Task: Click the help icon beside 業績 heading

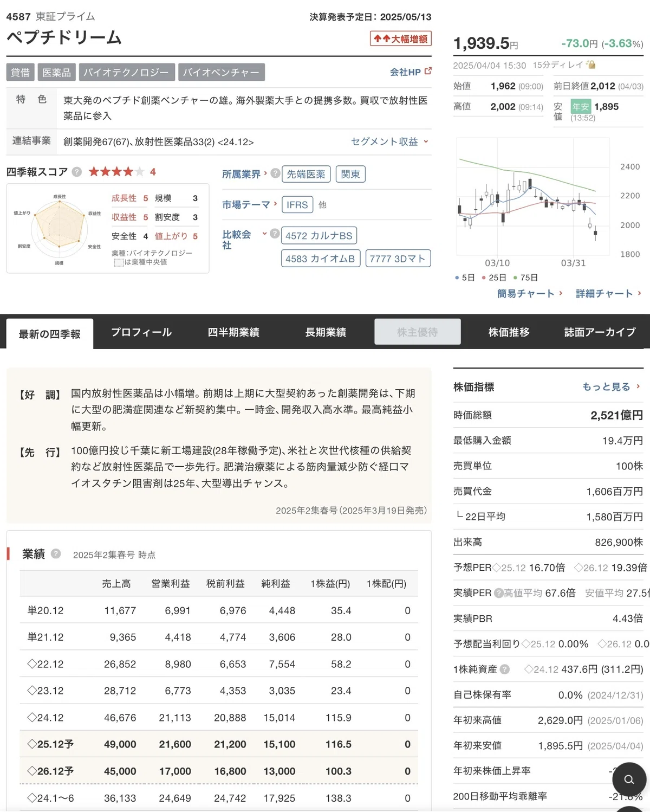Action: [x=56, y=554]
